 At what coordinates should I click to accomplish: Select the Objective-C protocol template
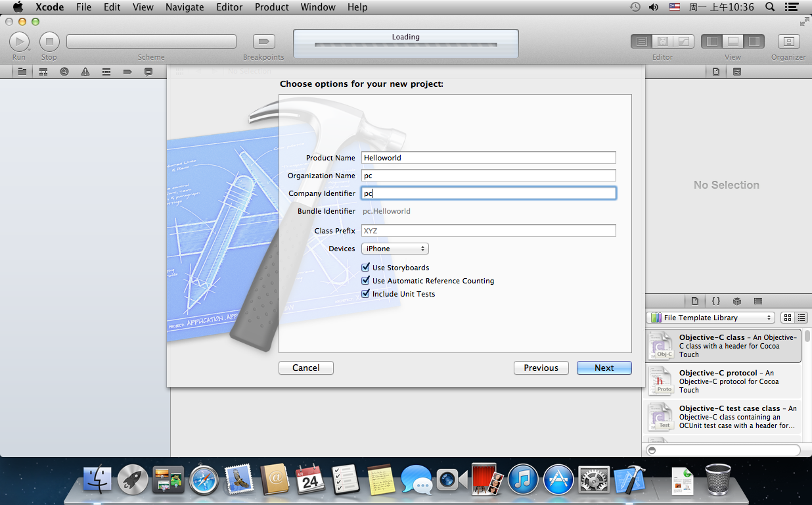(x=723, y=381)
